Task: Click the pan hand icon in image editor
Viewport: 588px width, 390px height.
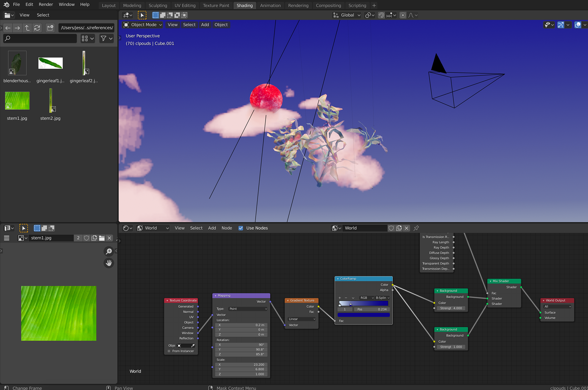Action: [x=109, y=263]
